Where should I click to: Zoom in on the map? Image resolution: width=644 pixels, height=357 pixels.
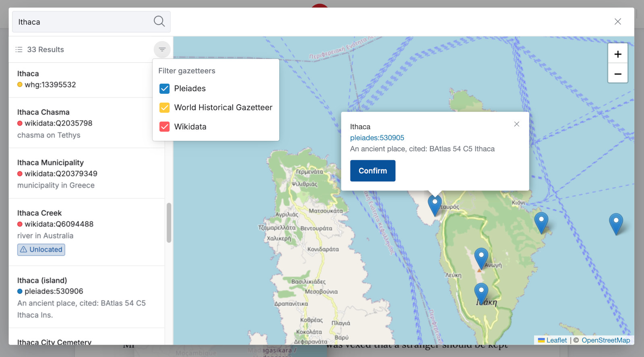618,54
